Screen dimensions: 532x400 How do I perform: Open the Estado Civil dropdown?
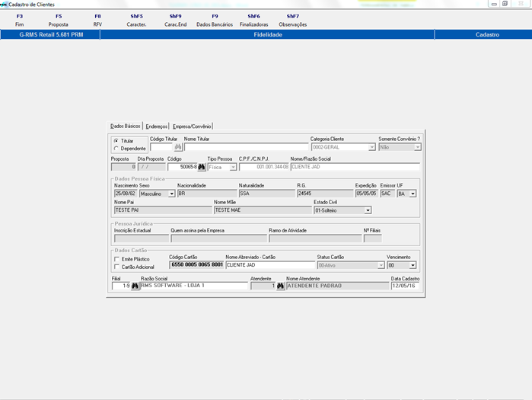point(368,210)
